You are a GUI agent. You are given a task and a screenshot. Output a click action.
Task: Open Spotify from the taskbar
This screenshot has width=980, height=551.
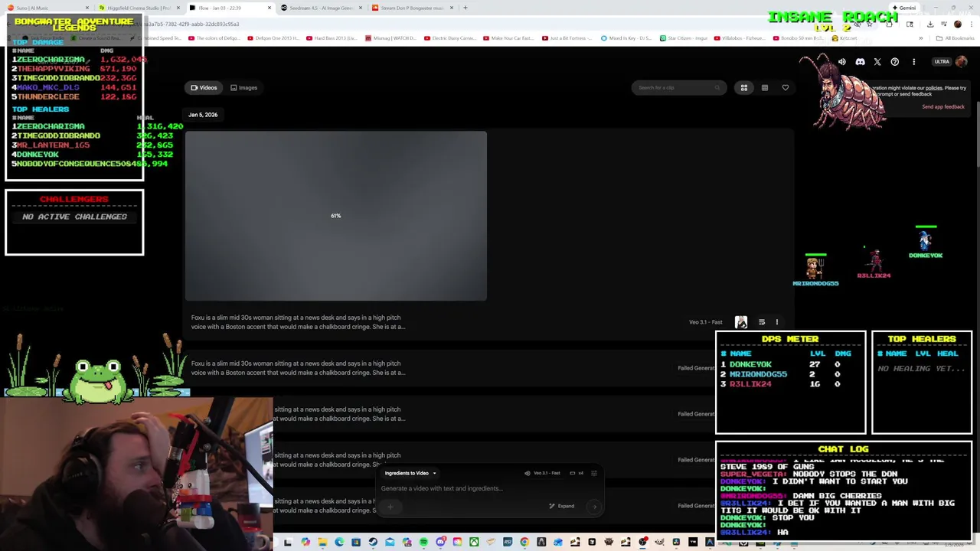[423, 543]
